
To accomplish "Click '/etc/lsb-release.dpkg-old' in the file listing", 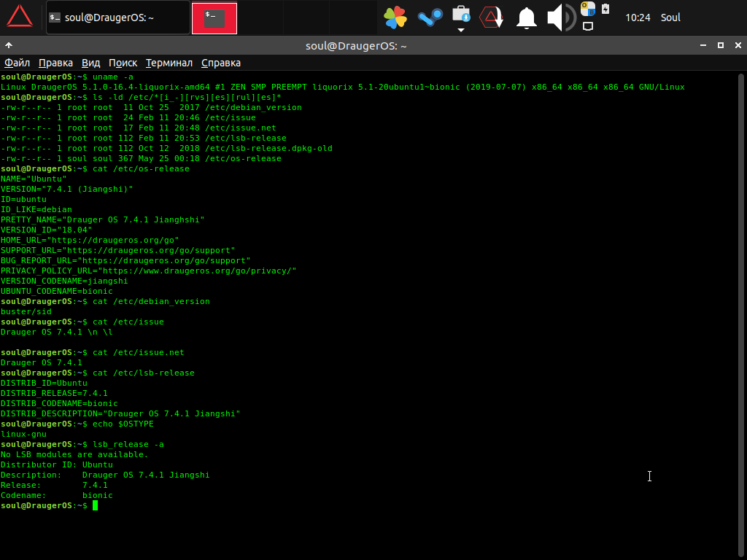I will click(268, 148).
